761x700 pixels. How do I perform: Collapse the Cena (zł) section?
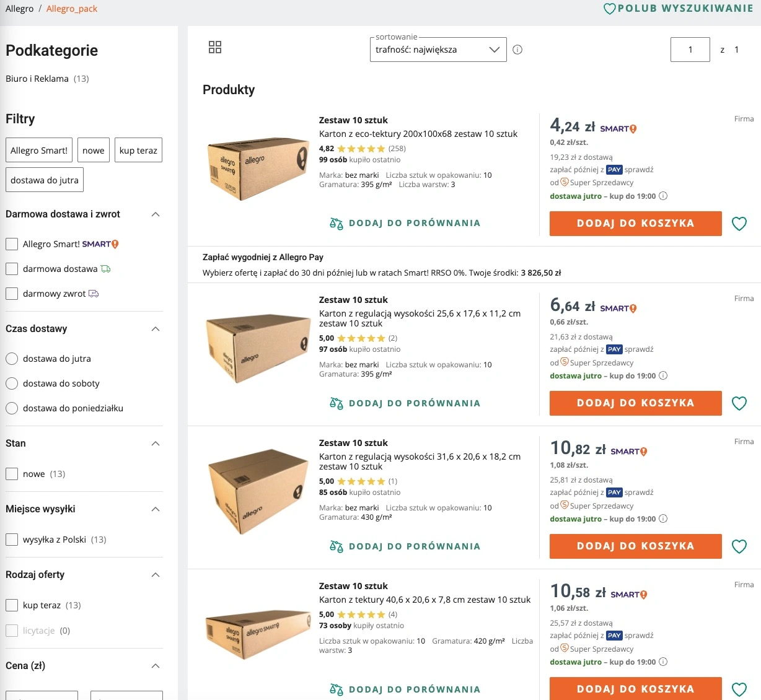pyautogui.click(x=155, y=666)
